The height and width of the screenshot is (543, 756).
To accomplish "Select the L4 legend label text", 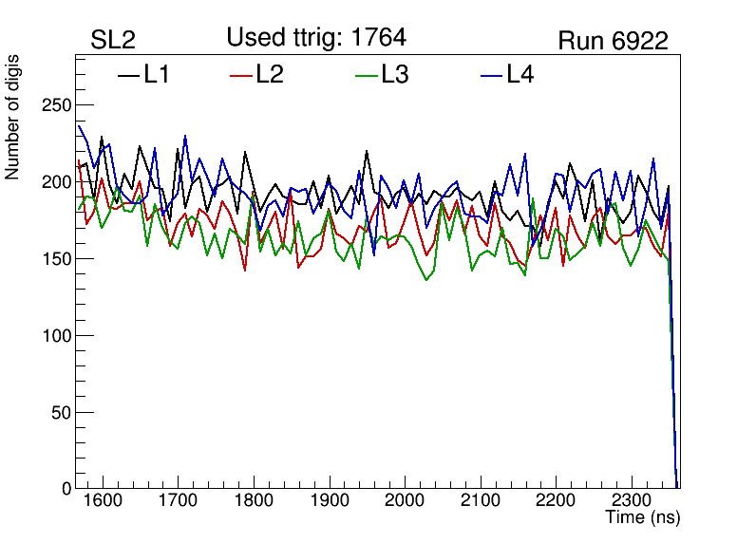I will (x=520, y=74).
